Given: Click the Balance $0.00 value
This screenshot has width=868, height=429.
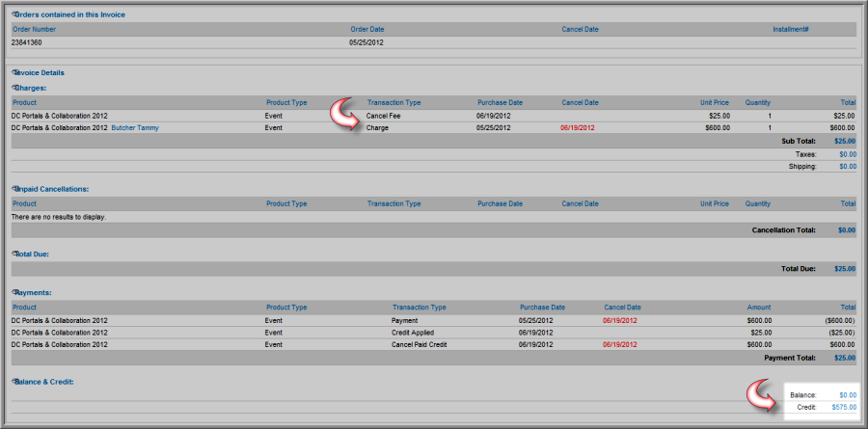Looking at the screenshot, I should tap(848, 395).
